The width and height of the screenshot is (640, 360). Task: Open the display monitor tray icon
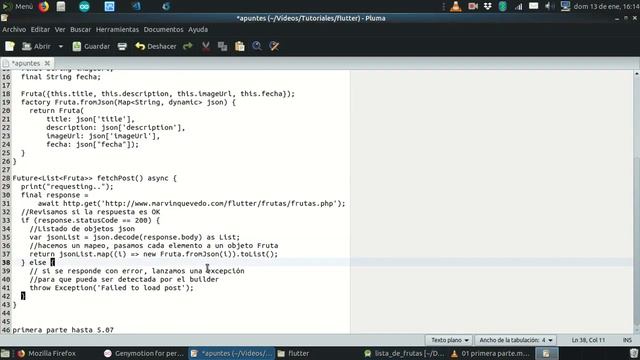[565, 7]
